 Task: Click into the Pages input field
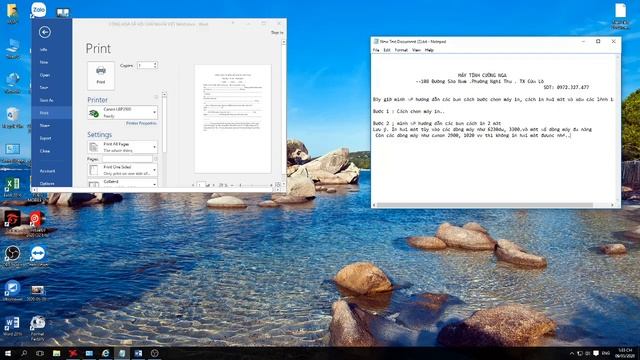click(x=127, y=159)
